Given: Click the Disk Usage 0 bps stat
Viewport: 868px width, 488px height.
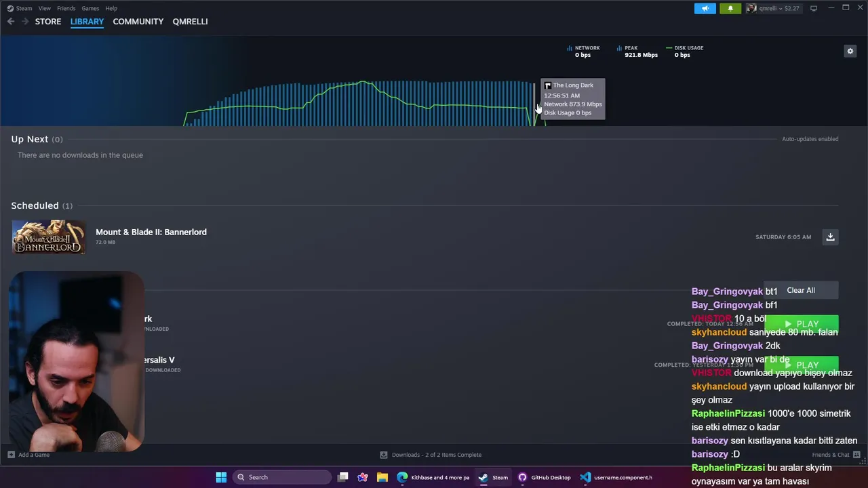Looking at the screenshot, I should pos(685,52).
